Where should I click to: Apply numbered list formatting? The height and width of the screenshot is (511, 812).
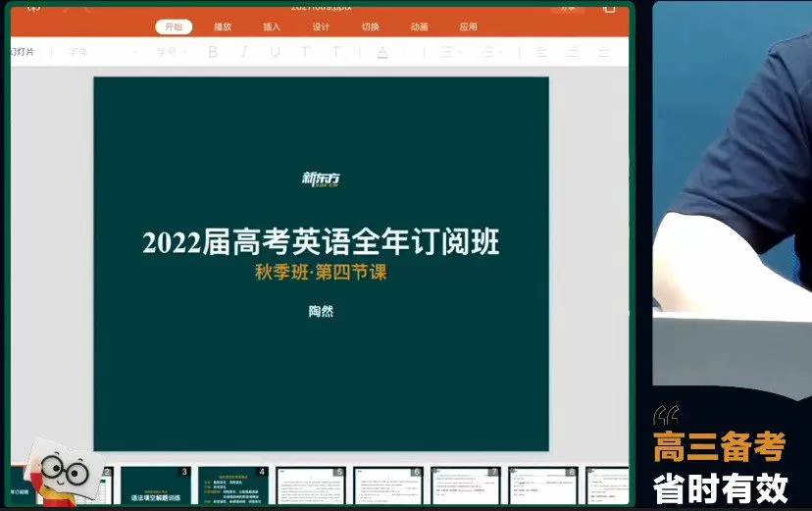coord(486,52)
